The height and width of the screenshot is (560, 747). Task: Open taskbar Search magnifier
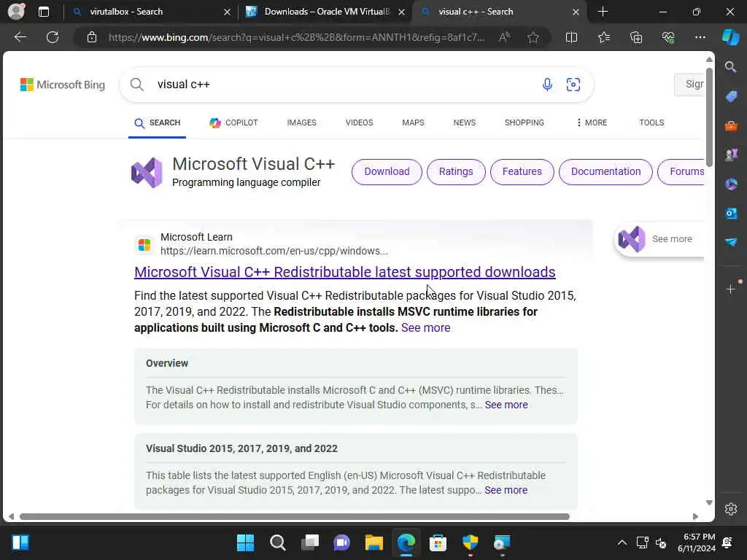tap(278, 542)
